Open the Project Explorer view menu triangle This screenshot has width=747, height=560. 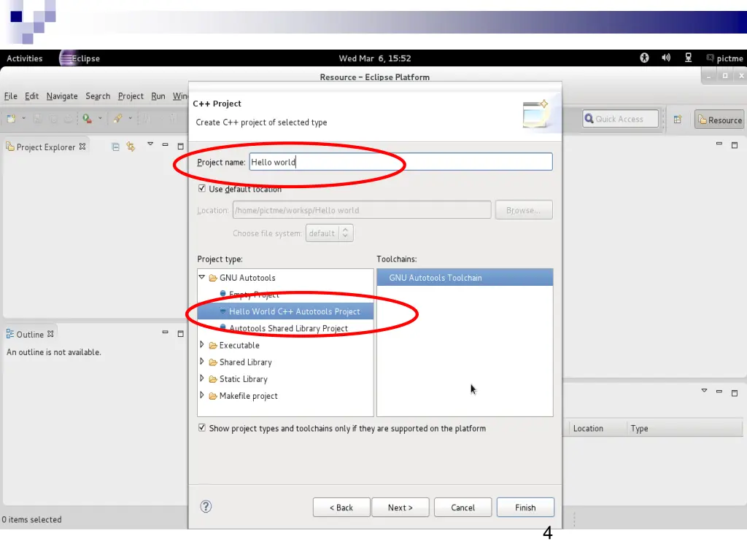point(150,144)
